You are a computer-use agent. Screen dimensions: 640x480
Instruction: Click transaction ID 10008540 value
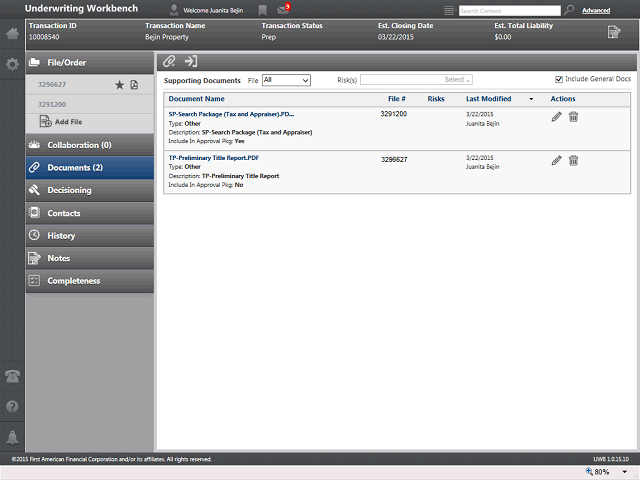pyautogui.click(x=44, y=37)
